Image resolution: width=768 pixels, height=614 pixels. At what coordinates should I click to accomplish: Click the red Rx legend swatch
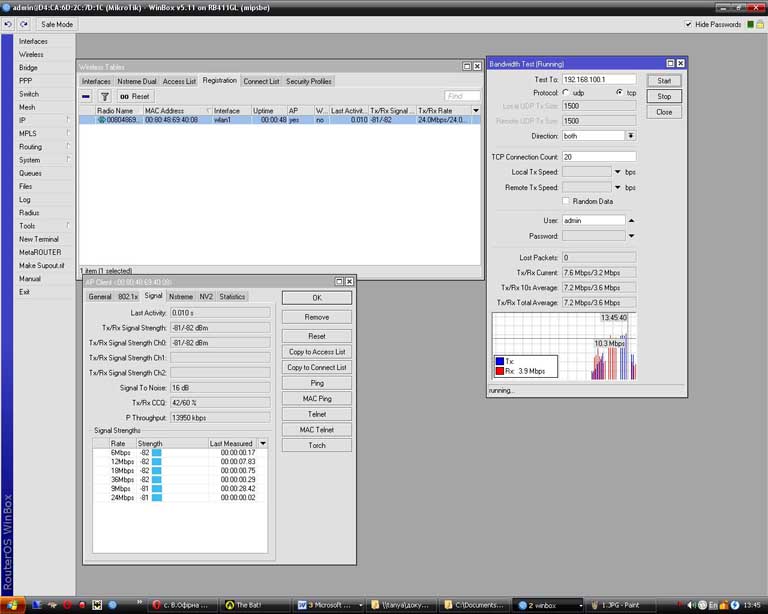[500, 371]
